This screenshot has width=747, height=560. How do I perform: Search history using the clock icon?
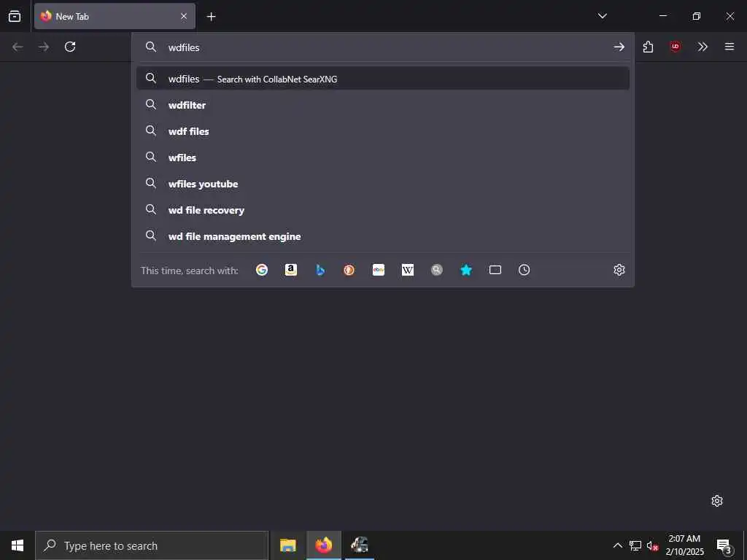(x=524, y=270)
